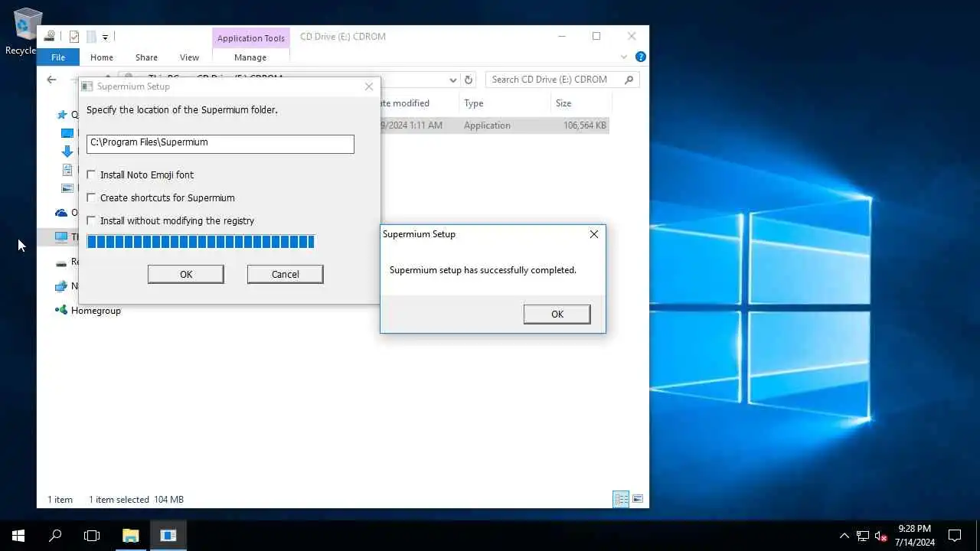Switch to the Large icons view layout icon
This screenshot has height=551, width=980.
[637, 500]
